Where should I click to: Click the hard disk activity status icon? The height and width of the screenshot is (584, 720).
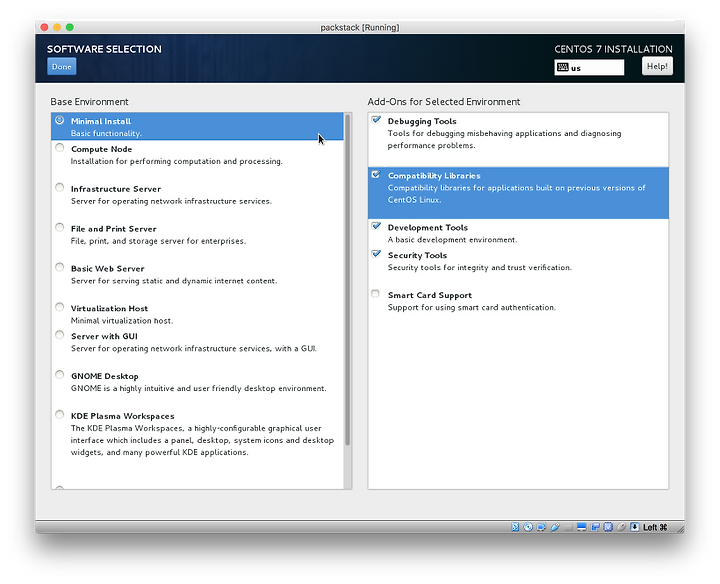pyautogui.click(x=515, y=527)
